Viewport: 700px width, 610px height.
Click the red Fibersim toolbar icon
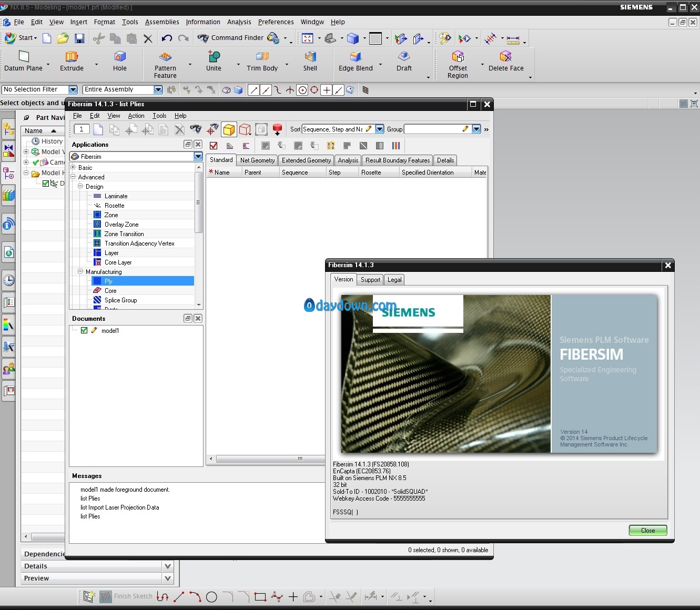278,129
